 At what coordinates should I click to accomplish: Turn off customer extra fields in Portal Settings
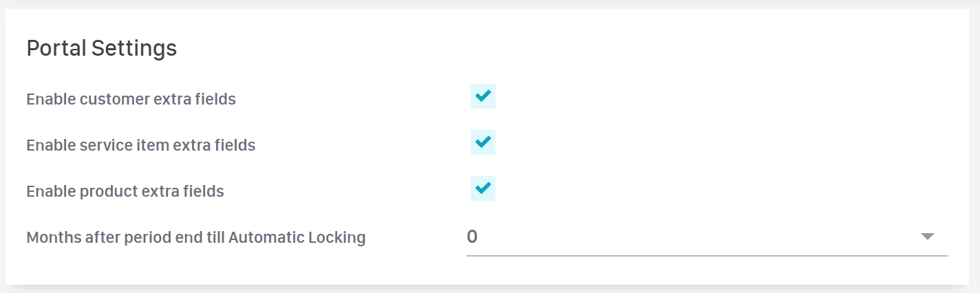pos(483,96)
